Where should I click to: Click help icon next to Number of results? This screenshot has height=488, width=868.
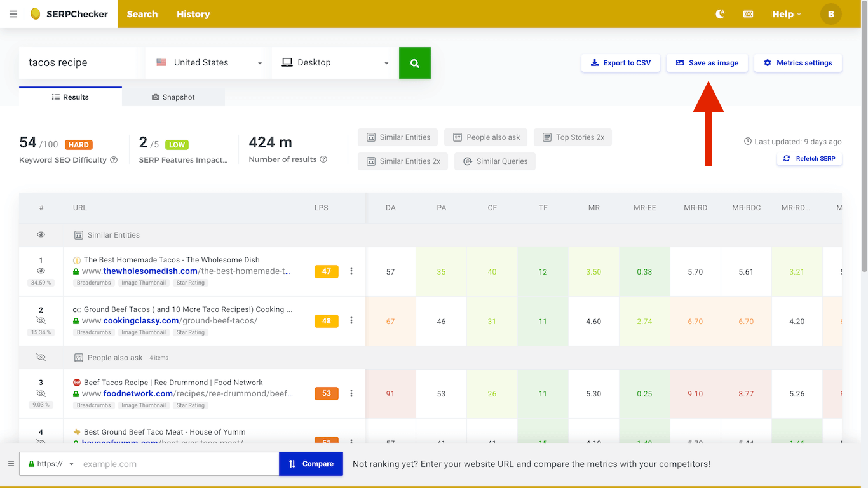pyautogui.click(x=323, y=159)
